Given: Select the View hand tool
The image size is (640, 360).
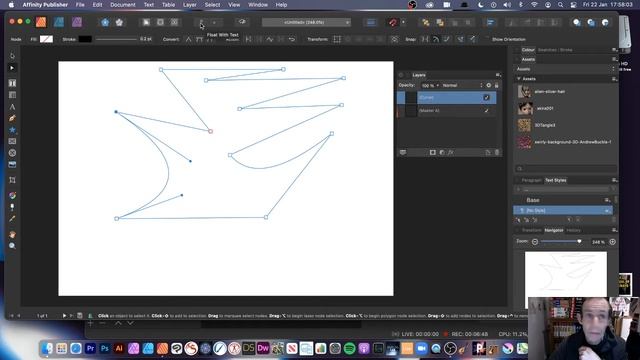Looking at the screenshot, I should point(12,235).
